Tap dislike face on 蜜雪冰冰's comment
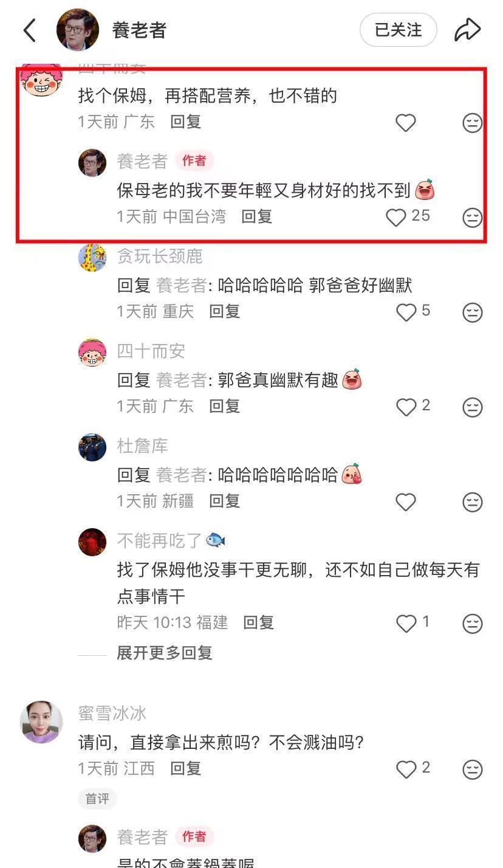Image resolution: width=503 pixels, height=868 pixels. [473, 770]
